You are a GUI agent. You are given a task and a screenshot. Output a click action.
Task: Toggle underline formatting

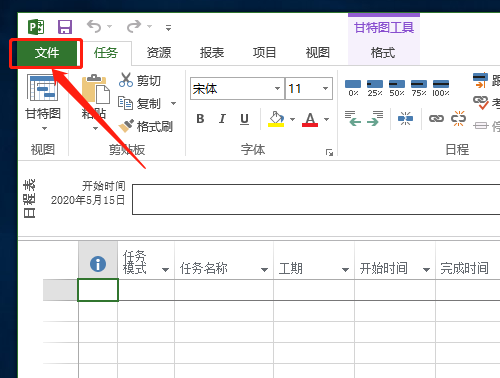pyautogui.click(x=244, y=119)
